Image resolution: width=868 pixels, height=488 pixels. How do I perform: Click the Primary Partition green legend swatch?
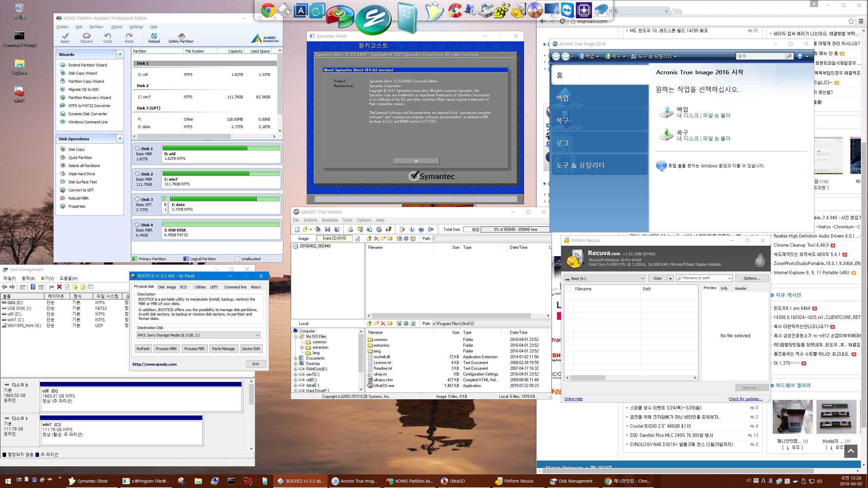pos(135,259)
